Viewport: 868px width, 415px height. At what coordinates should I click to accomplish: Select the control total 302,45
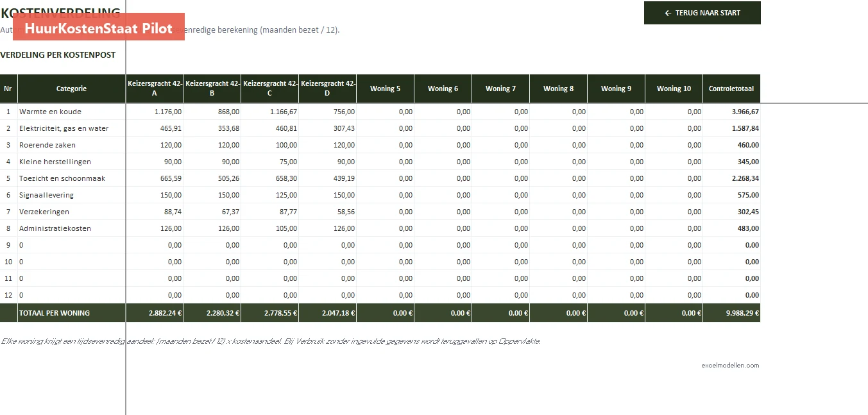click(x=732, y=212)
